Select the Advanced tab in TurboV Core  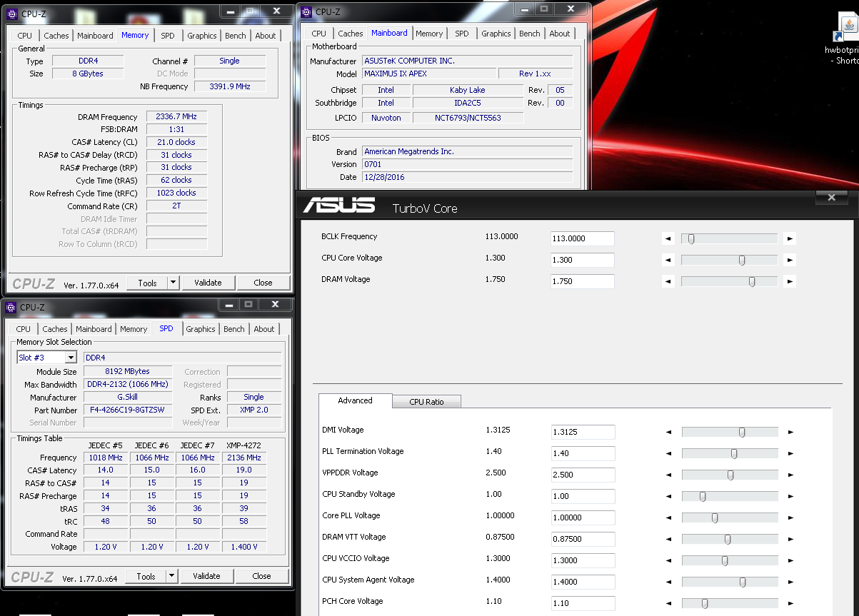point(356,400)
